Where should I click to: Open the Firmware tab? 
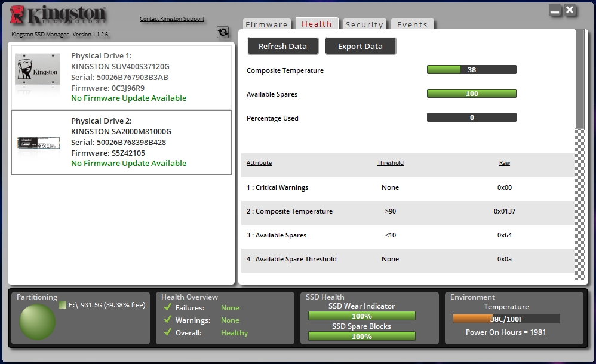[x=266, y=24]
